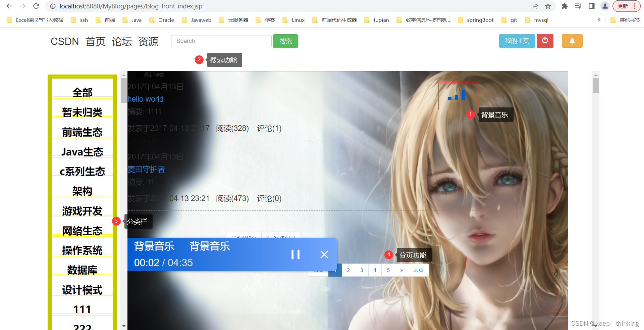Screen dimensions: 644x330
Task: Open the media control playlist icon
Action: (578, 6)
